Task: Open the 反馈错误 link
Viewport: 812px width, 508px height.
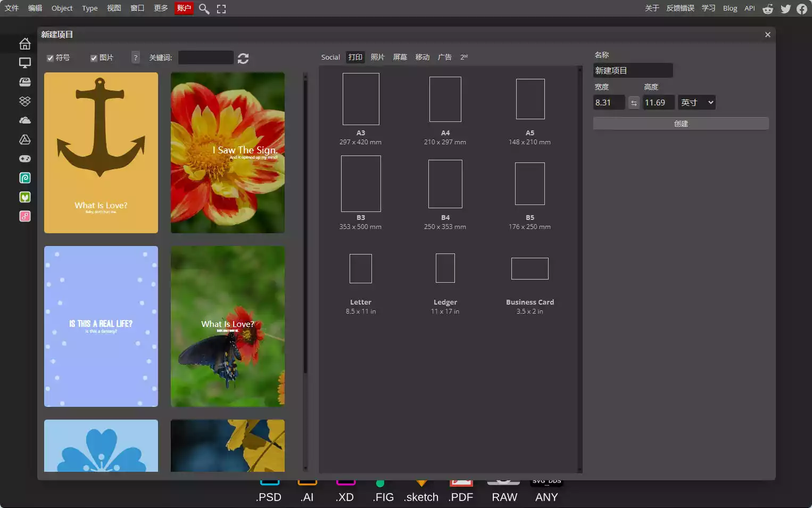Action: click(681, 8)
